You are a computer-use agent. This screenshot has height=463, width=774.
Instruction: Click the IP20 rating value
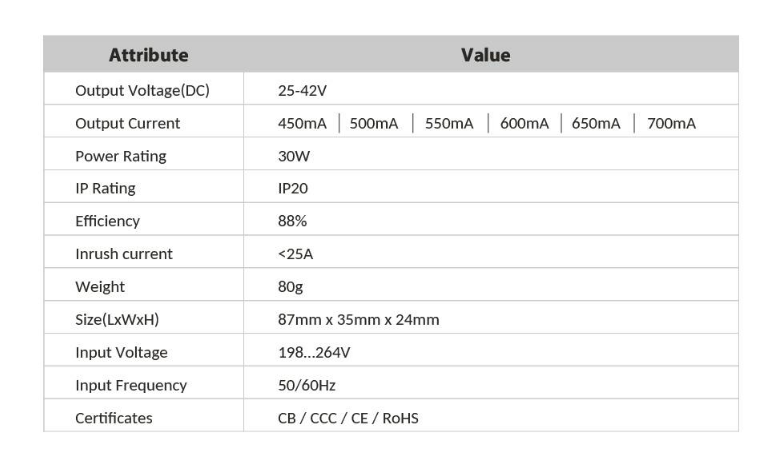293,189
